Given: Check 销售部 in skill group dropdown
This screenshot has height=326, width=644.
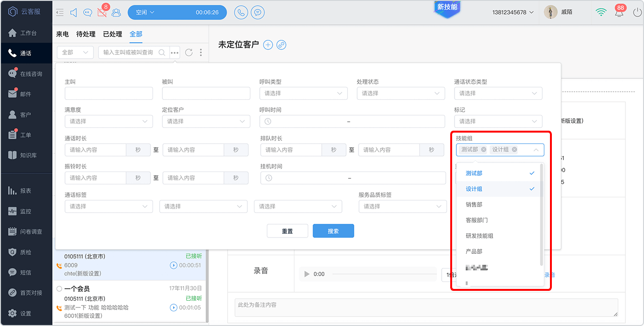Looking at the screenshot, I should [x=499, y=204].
